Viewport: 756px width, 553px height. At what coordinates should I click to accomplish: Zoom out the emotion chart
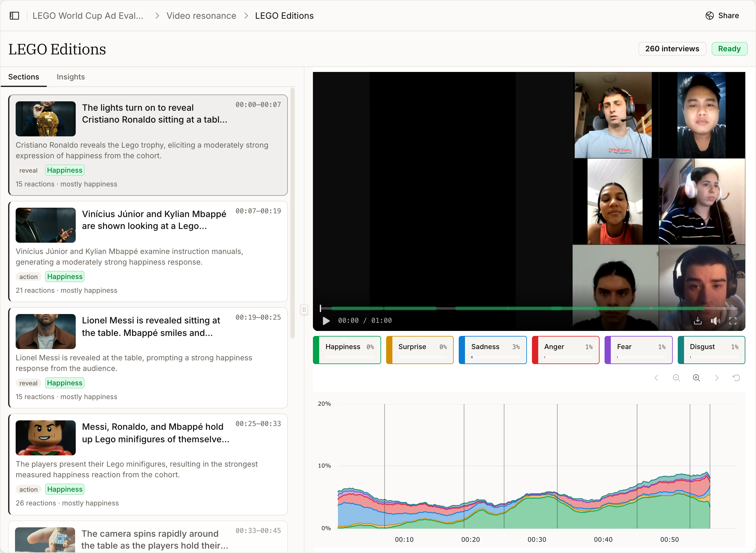click(676, 378)
